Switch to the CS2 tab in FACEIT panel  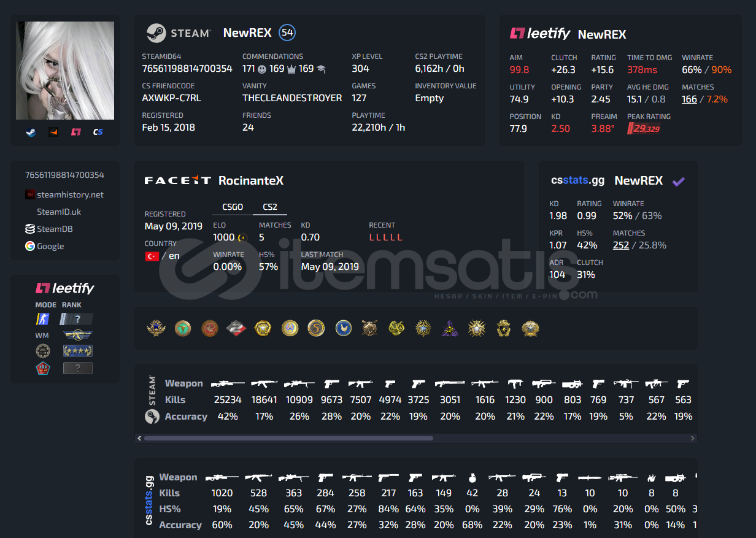[x=270, y=207]
